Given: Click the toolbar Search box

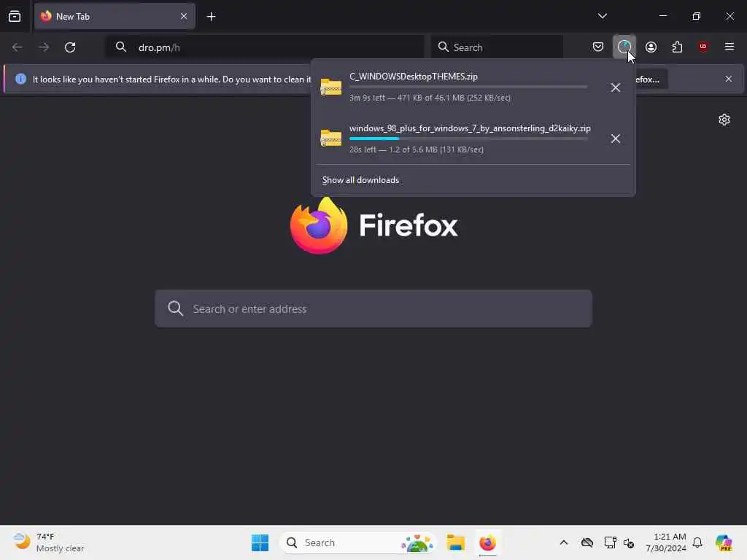Looking at the screenshot, I should click(x=497, y=47).
